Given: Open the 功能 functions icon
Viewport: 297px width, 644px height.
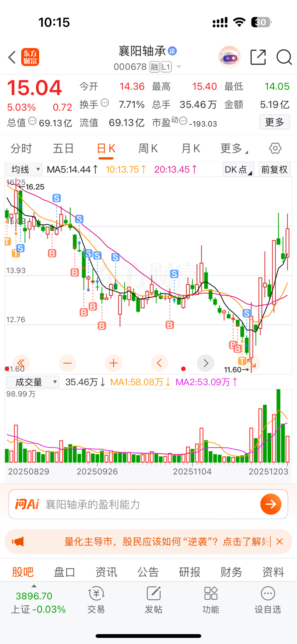Looking at the screenshot, I should 210,600.
